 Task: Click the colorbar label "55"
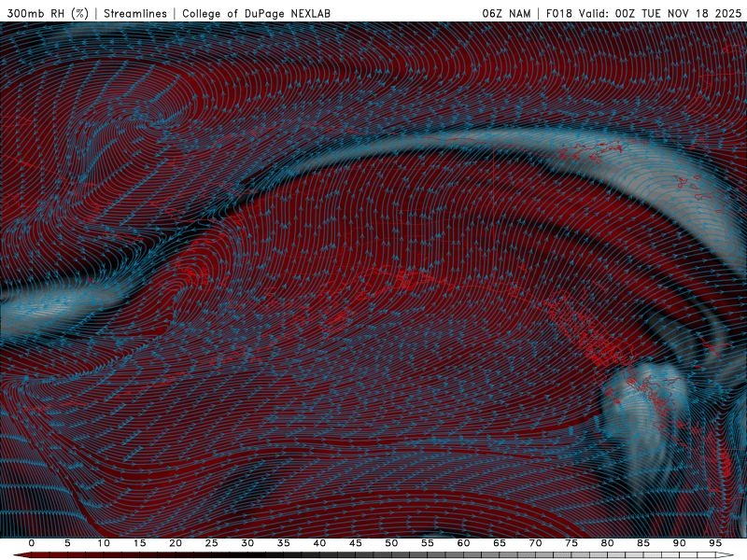pos(428,543)
